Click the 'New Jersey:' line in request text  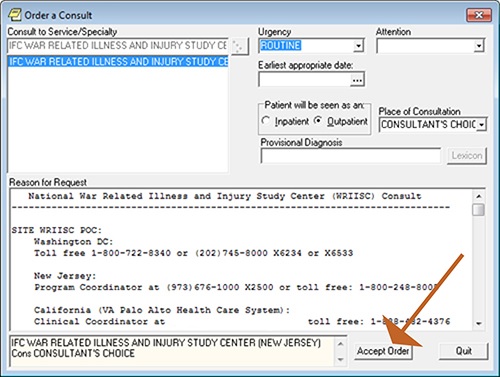(65, 276)
